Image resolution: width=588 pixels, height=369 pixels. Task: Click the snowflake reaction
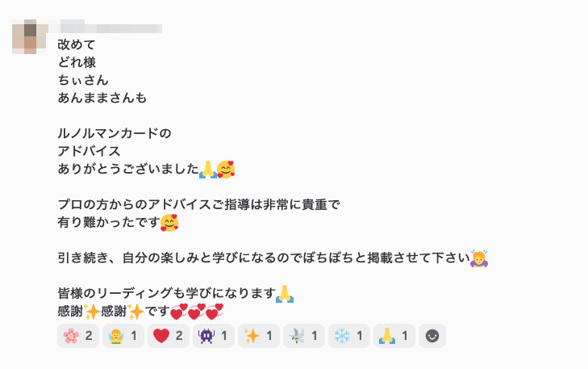coord(349,336)
